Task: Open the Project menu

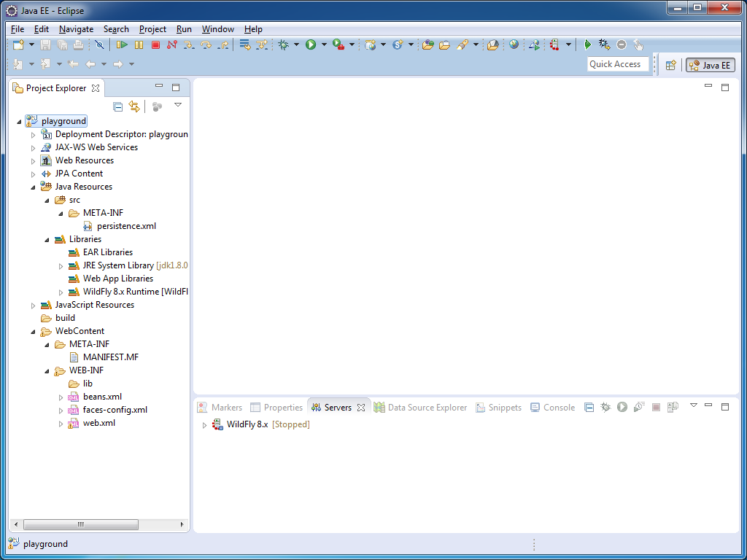Action: [x=152, y=29]
